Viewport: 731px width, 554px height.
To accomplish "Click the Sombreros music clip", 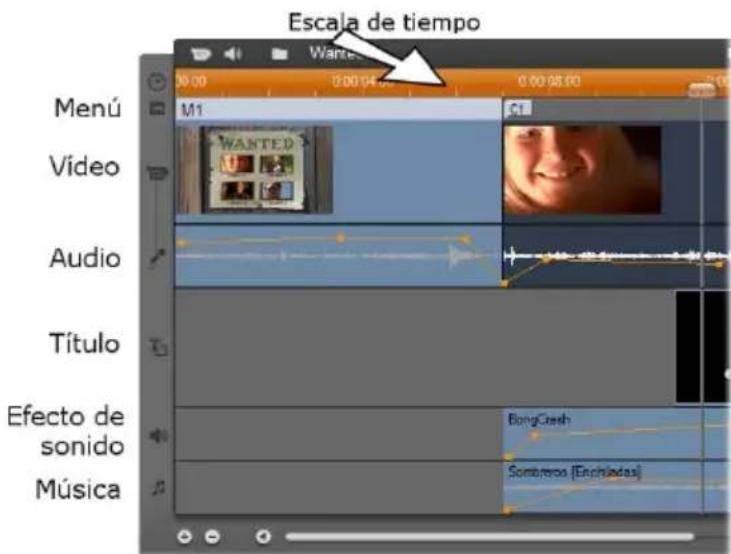I will 615,487.
